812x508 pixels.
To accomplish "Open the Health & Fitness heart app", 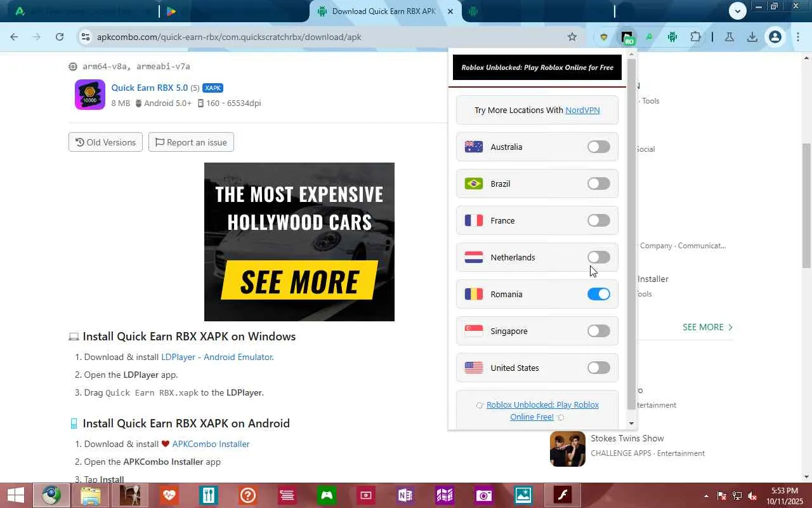I will 169,495.
